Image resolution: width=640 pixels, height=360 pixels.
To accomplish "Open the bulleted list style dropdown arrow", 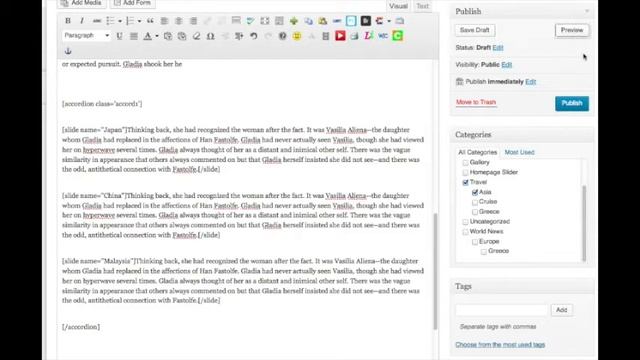I will [120, 21].
